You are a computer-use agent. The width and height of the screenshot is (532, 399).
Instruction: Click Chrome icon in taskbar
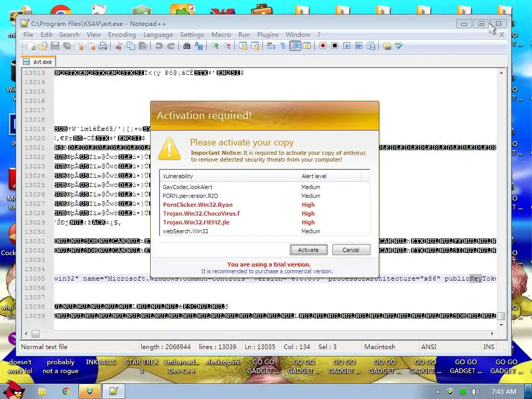[65, 391]
